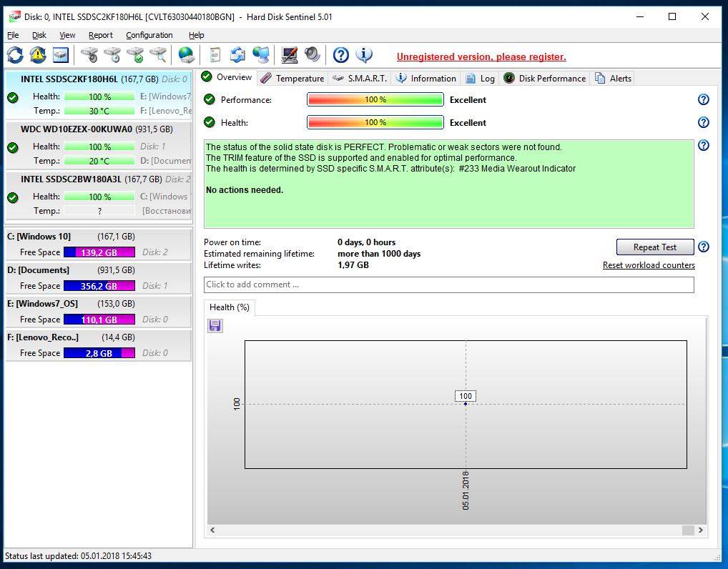Click the speaker sound icon in toolbar

pos(312,55)
